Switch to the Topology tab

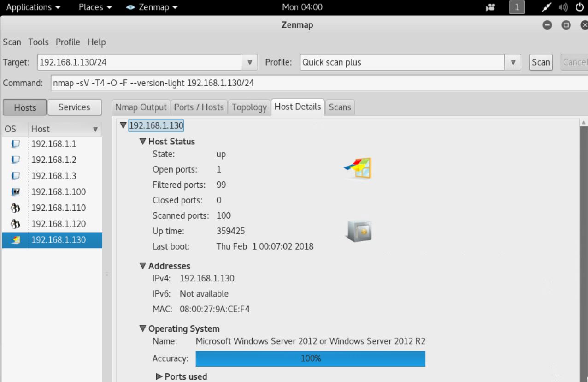pos(249,107)
